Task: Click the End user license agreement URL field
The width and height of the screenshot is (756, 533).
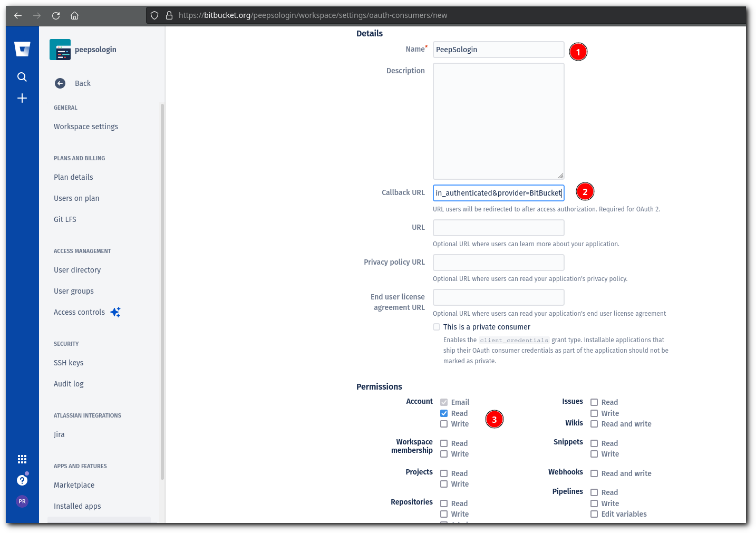Action: tap(499, 297)
